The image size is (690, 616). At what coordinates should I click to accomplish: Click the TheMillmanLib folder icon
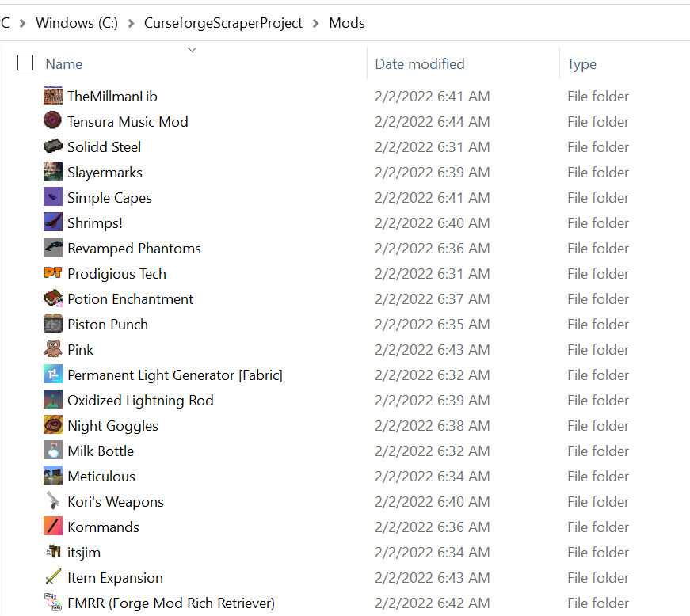pyautogui.click(x=53, y=96)
